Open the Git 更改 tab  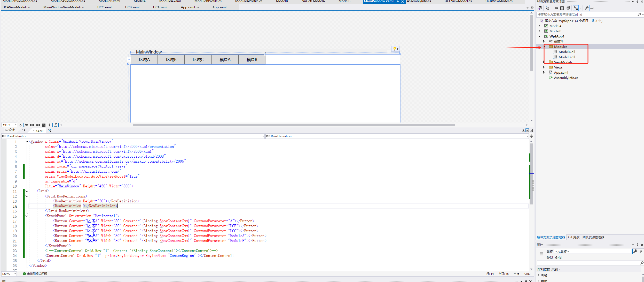(574, 237)
